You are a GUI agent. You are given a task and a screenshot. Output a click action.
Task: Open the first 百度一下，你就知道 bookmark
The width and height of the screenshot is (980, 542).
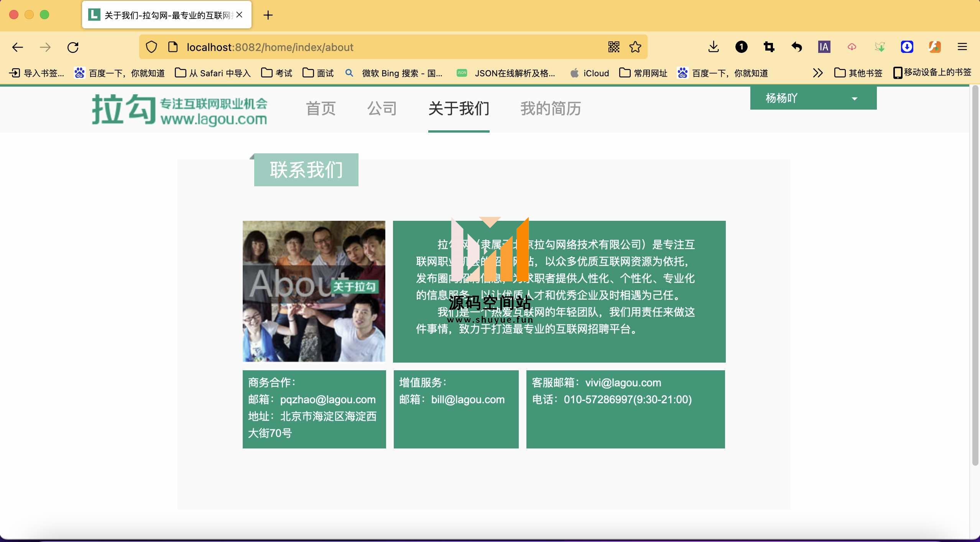click(120, 73)
